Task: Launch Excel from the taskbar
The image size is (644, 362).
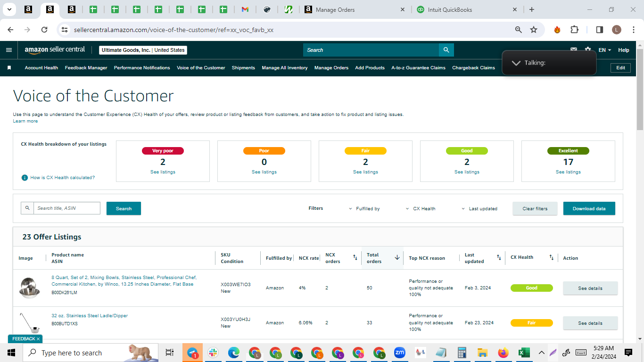Action: click(523, 353)
